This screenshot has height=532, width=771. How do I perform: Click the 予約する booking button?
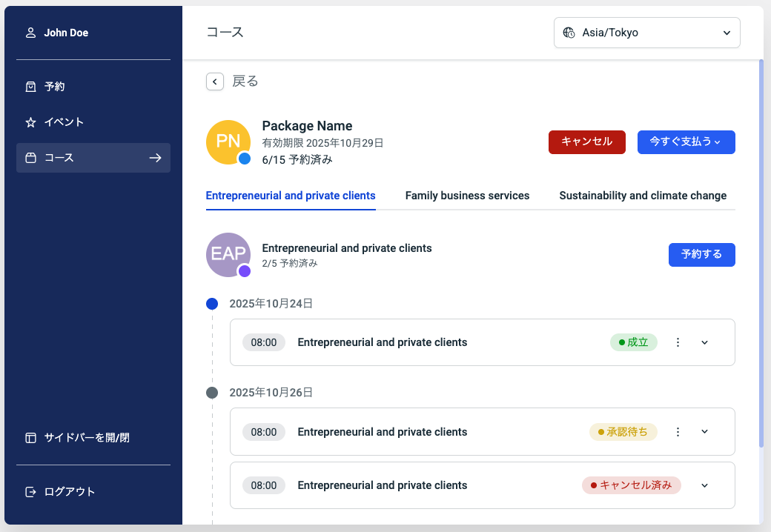(x=701, y=254)
